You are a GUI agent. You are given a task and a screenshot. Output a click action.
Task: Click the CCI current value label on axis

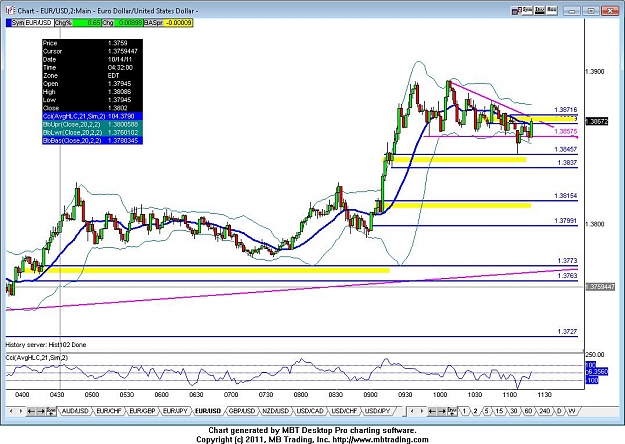coord(597,372)
